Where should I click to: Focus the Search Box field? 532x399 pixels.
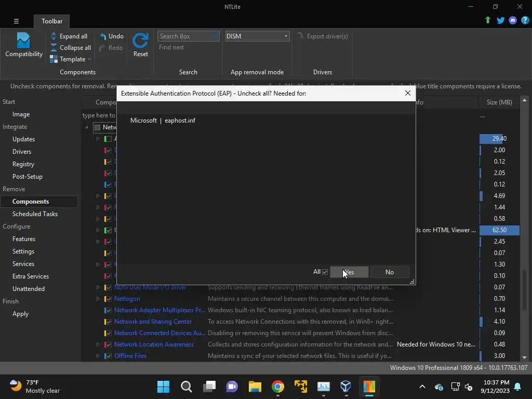188,36
